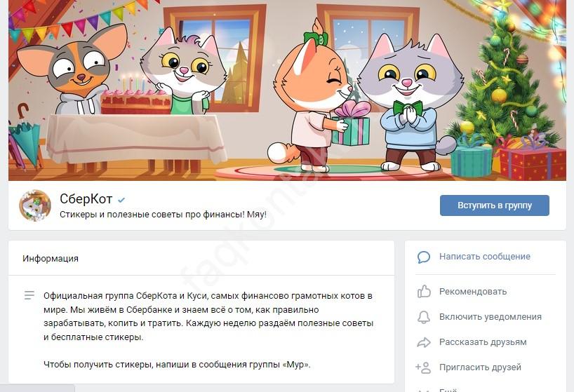Enable notifications via Включить уведомления
Viewport: 574px width, 392px height.
[x=490, y=317]
